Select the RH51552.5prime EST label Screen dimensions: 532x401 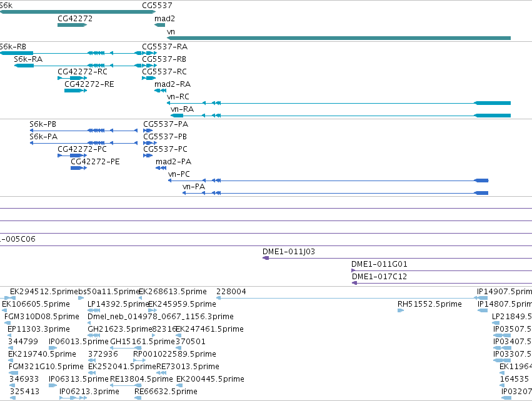pos(429,304)
